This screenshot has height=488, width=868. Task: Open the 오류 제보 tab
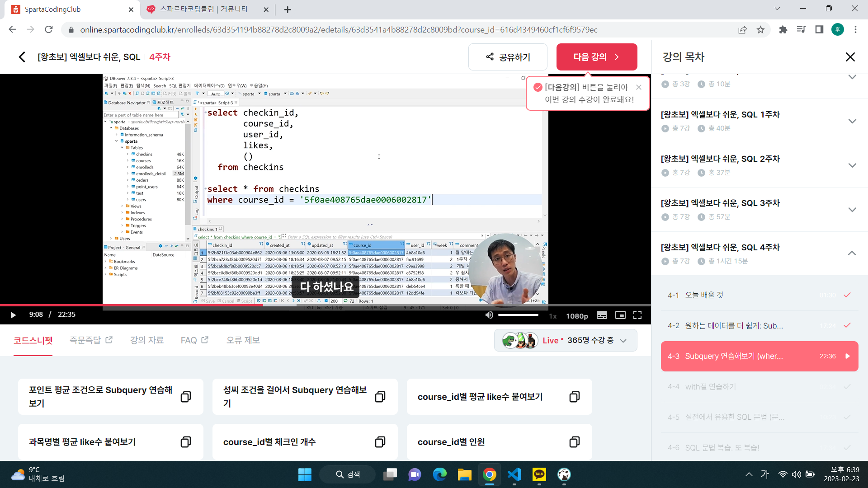click(x=243, y=340)
